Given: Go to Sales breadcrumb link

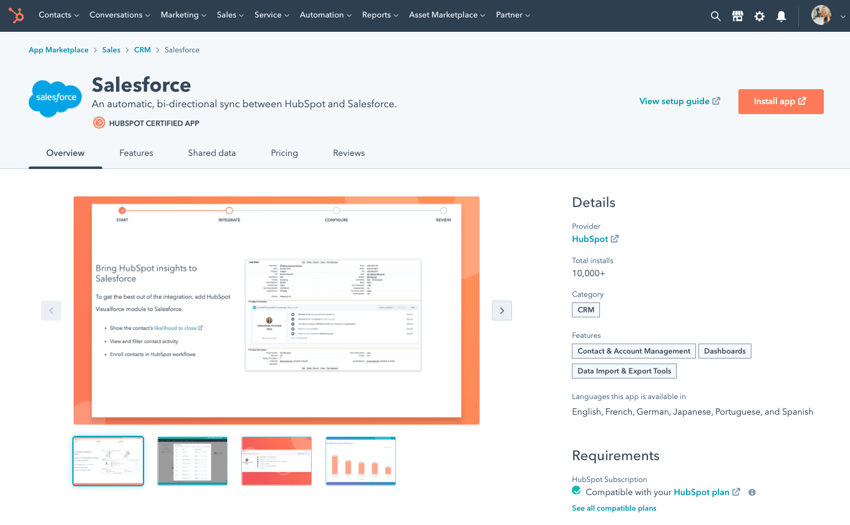Looking at the screenshot, I should coord(111,50).
